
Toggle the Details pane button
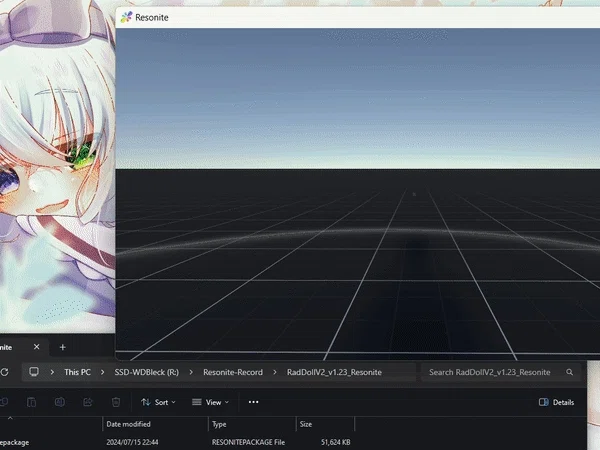[556, 402]
